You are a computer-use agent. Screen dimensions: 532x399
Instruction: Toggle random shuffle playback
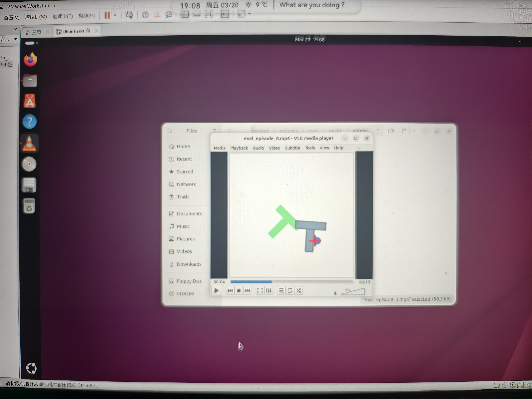coord(299,290)
